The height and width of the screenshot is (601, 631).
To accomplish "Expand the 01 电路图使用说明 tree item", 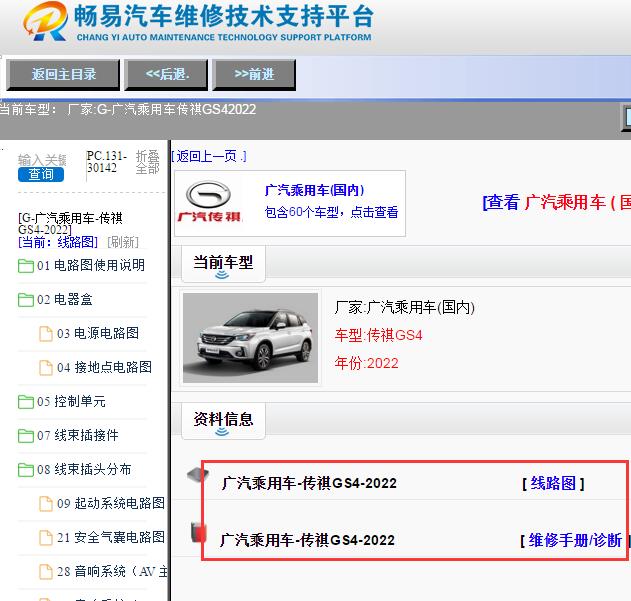I will (91, 265).
